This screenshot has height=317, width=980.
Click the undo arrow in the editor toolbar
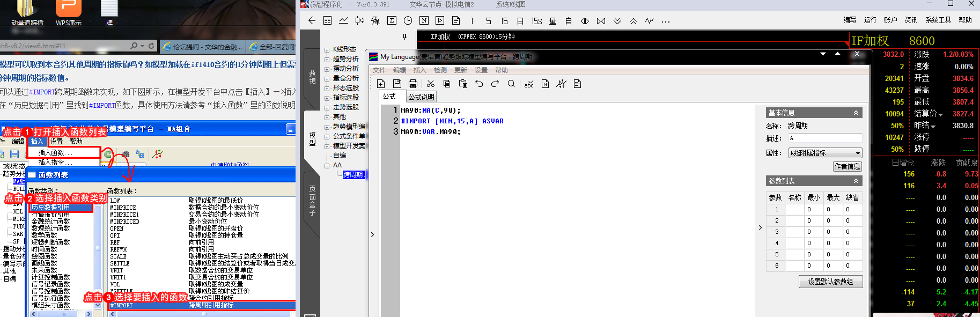[479, 84]
